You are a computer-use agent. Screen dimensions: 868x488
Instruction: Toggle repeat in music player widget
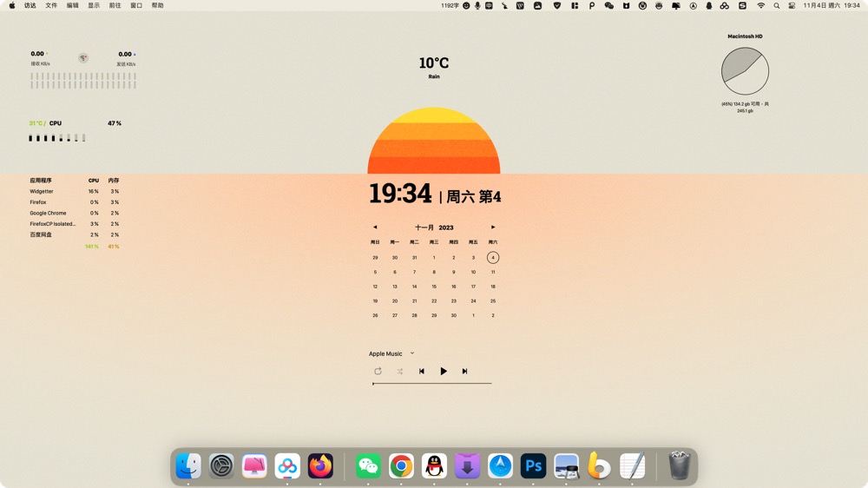(378, 372)
